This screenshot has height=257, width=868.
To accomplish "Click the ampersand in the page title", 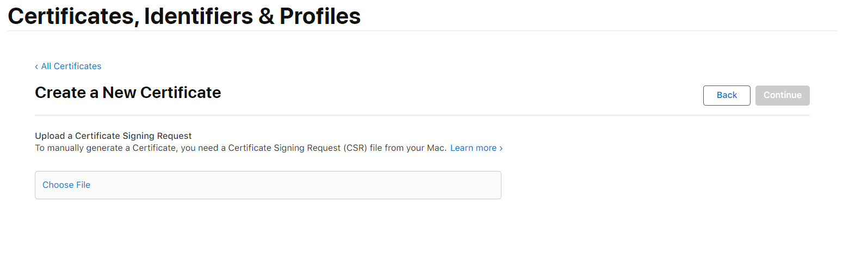I will coord(266,16).
